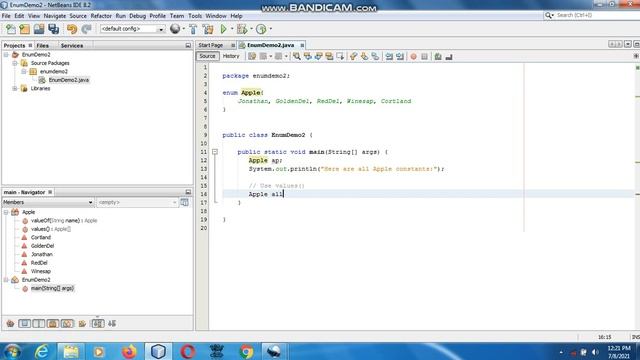The image size is (640, 360).
Task: Click the Find Previous Occurrence icon
Action: [x=308, y=56]
